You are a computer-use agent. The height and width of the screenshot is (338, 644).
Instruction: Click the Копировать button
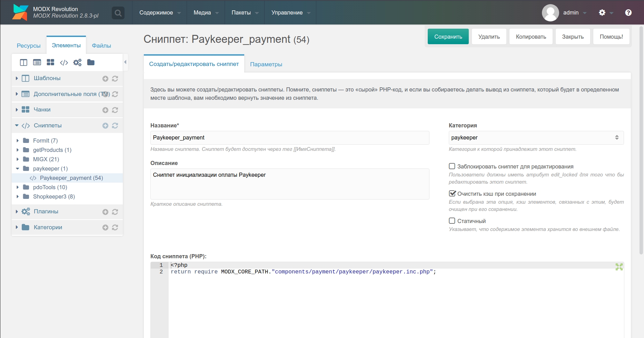(531, 37)
